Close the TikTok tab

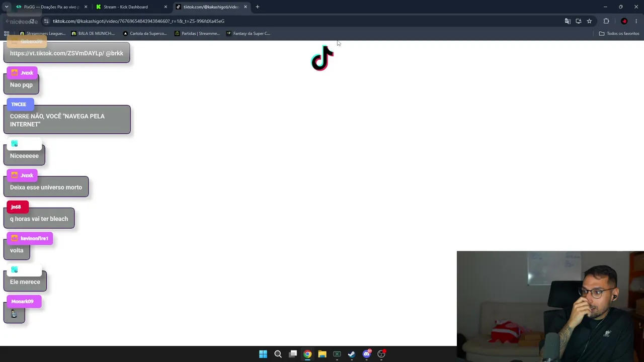pyautogui.click(x=246, y=7)
